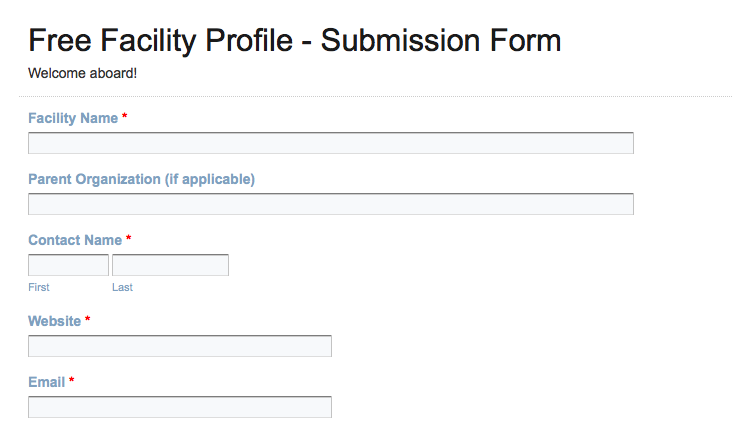Select the Last name input field
The image size is (732, 432).
(x=170, y=265)
